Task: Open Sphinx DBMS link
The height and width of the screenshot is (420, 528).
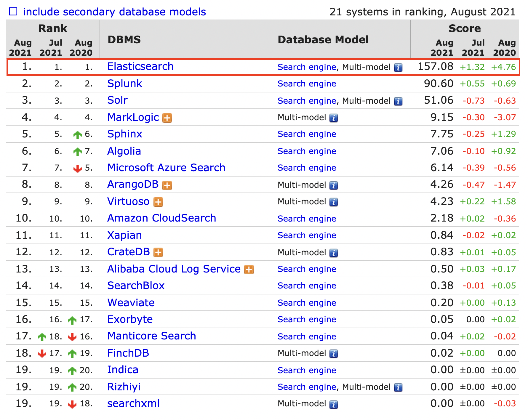Action: pos(125,134)
